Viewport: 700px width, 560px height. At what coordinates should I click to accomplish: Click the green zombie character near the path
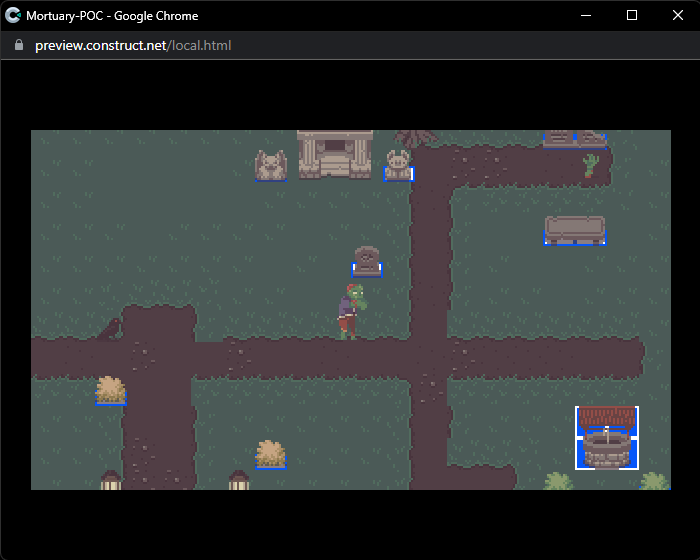(x=352, y=312)
